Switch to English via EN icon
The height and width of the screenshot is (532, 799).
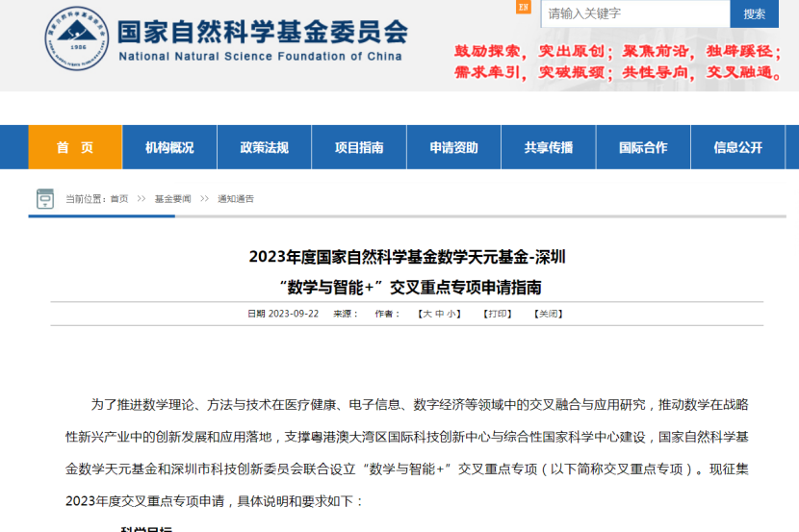pos(524,8)
